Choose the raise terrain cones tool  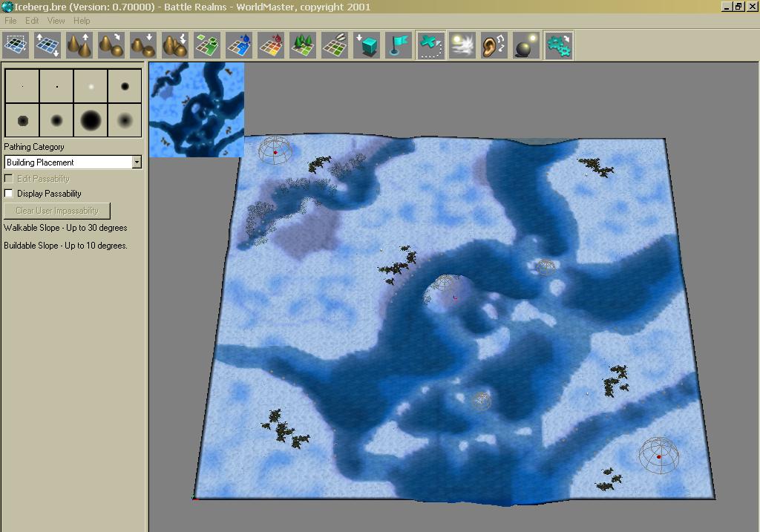pyautogui.click(x=79, y=45)
